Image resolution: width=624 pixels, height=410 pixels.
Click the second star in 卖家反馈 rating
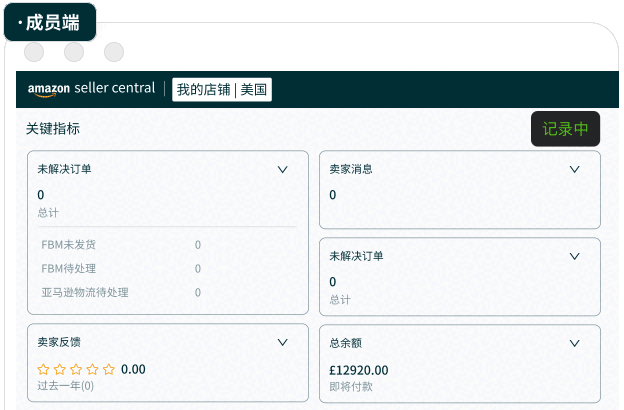point(60,369)
